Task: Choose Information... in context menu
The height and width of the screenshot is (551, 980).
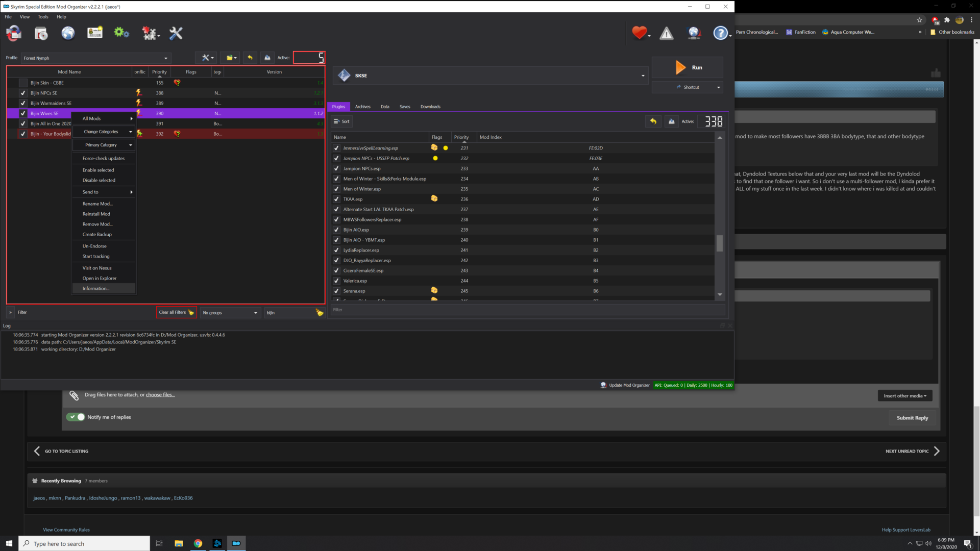Action: [x=104, y=288]
